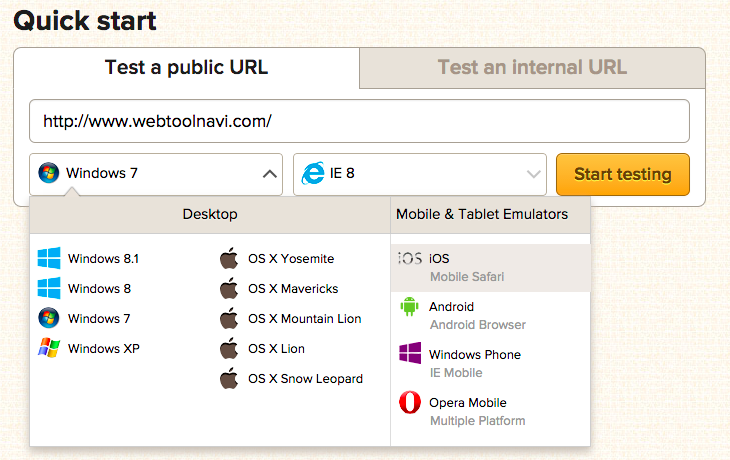
Task: Click the Windows XP flag icon
Action: [x=49, y=348]
